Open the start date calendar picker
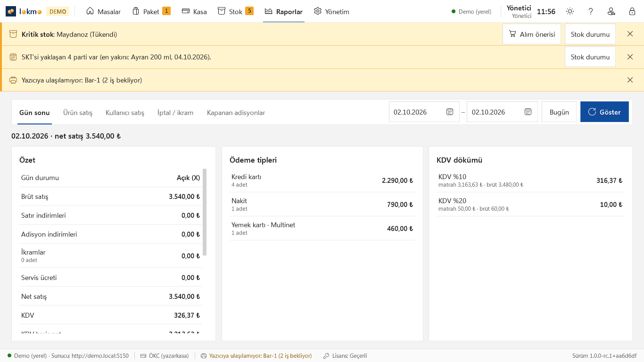The image size is (644, 362). click(x=450, y=112)
